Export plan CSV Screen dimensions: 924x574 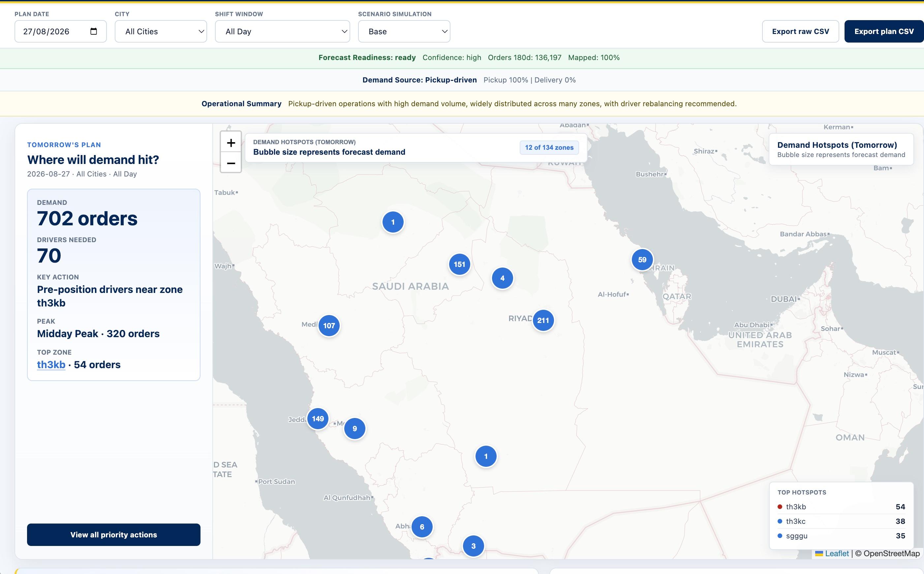[x=884, y=32]
